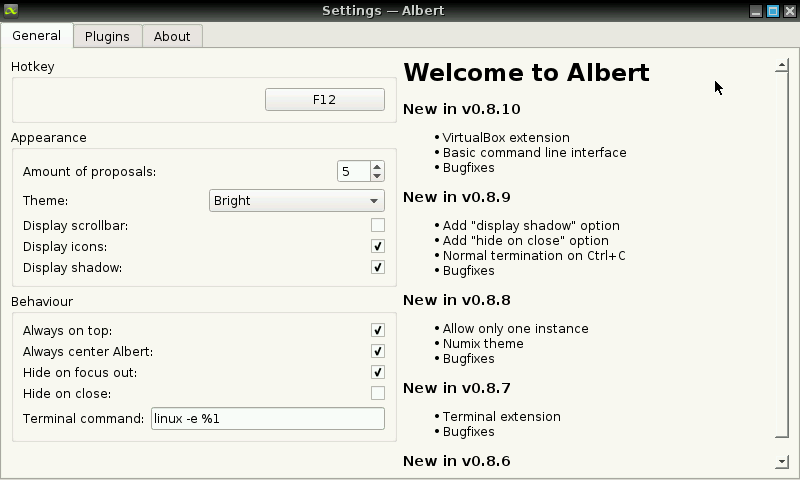Click the 'Welcome to Albert' heading
Image resolution: width=800 pixels, height=480 pixels.
(x=526, y=72)
